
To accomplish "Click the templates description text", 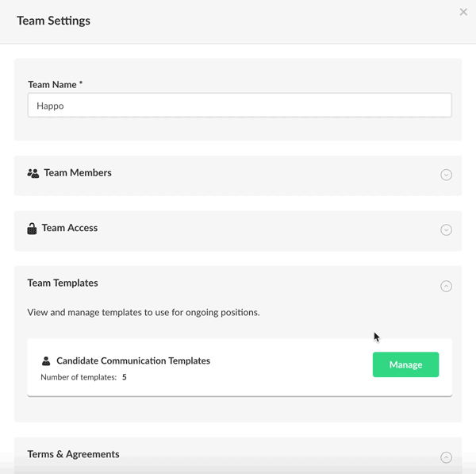I will (144, 313).
